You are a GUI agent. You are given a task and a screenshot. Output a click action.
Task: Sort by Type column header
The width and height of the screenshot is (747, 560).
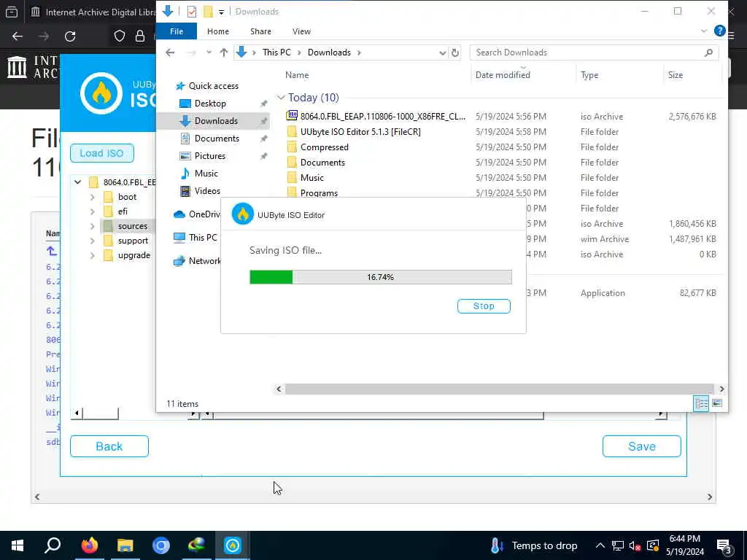(589, 75)
